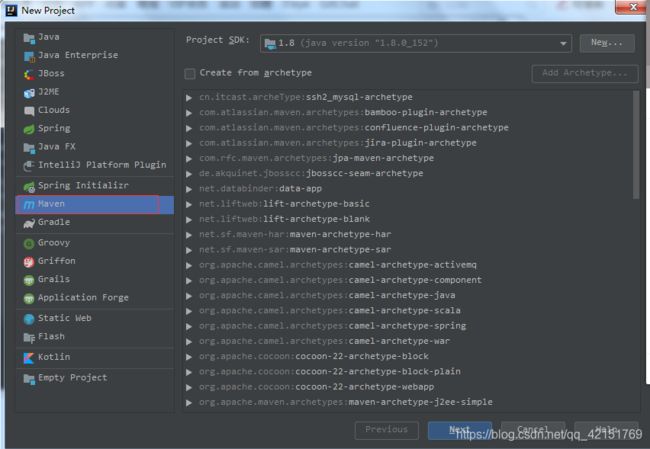Click the Maven 'm' icon
This screenshot has width=650, height=449.
point(29,204)
